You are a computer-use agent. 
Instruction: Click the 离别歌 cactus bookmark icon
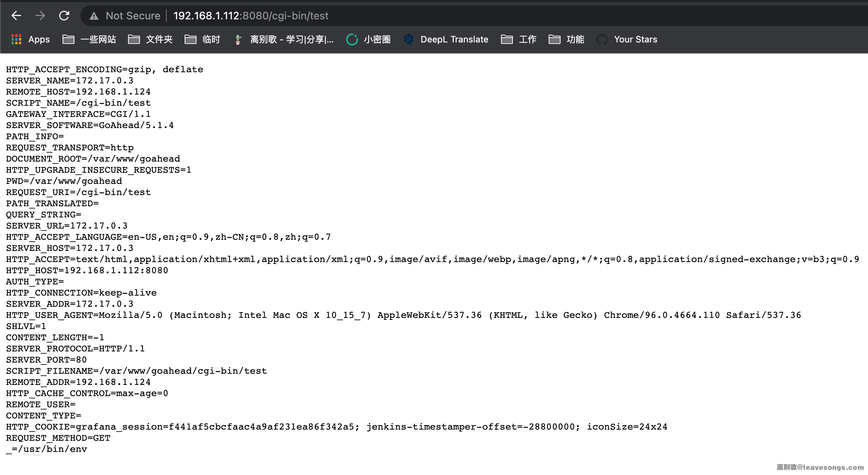(238, 39)
